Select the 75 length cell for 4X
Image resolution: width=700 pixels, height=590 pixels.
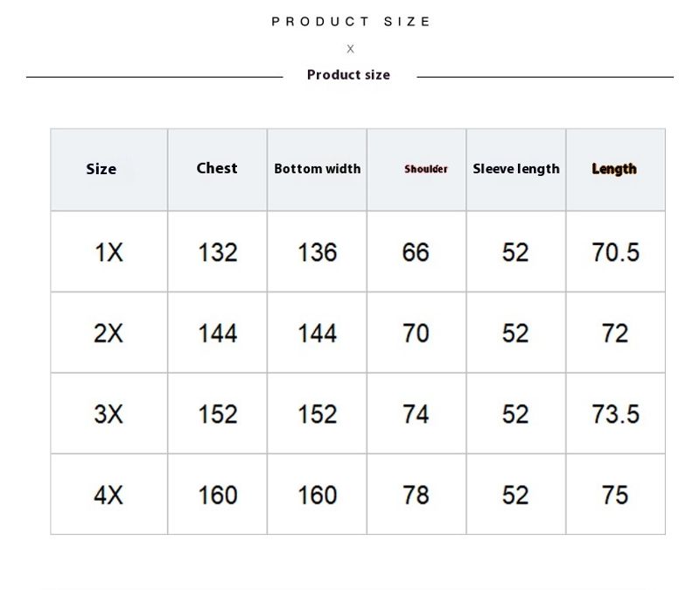(615, 495)
